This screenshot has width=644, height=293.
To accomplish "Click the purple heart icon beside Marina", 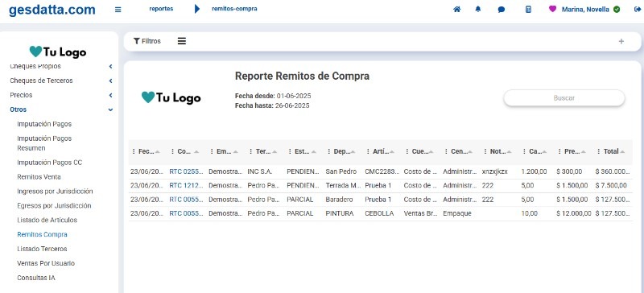I will pos(552,9).
